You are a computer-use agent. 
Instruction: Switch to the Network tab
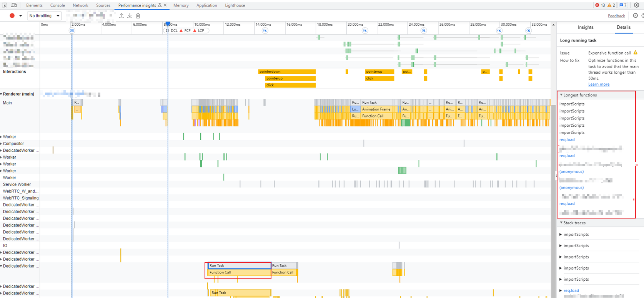pos(80,5)
